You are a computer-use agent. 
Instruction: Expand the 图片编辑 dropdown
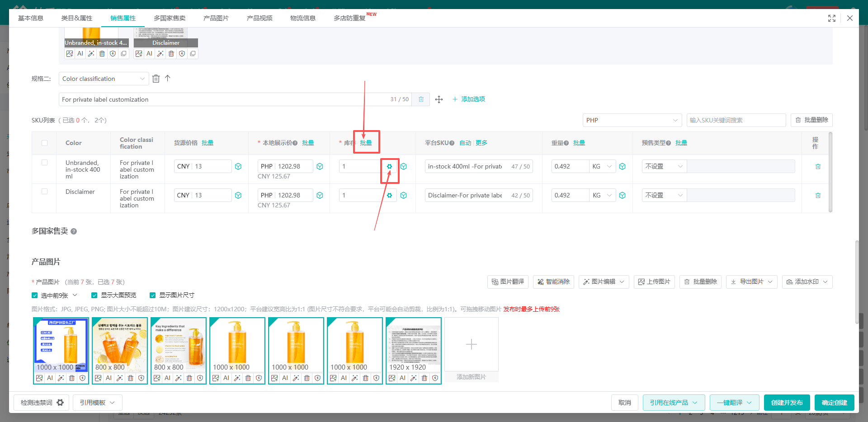pyautogui.click(x=604, y=282)
